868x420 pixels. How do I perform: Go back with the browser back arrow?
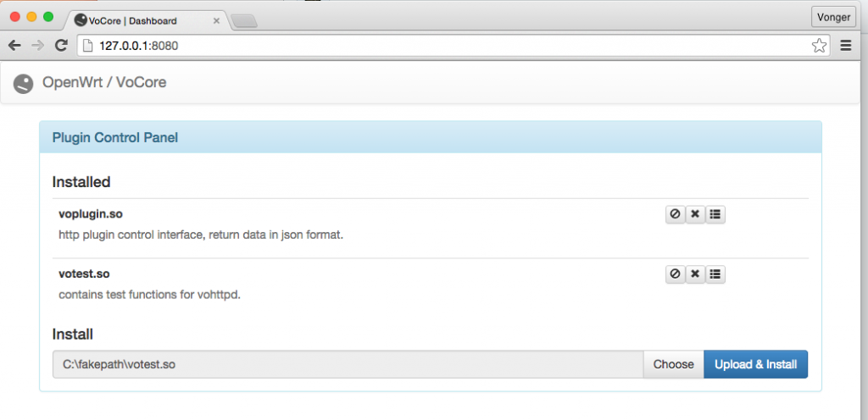tap(14, 46)
